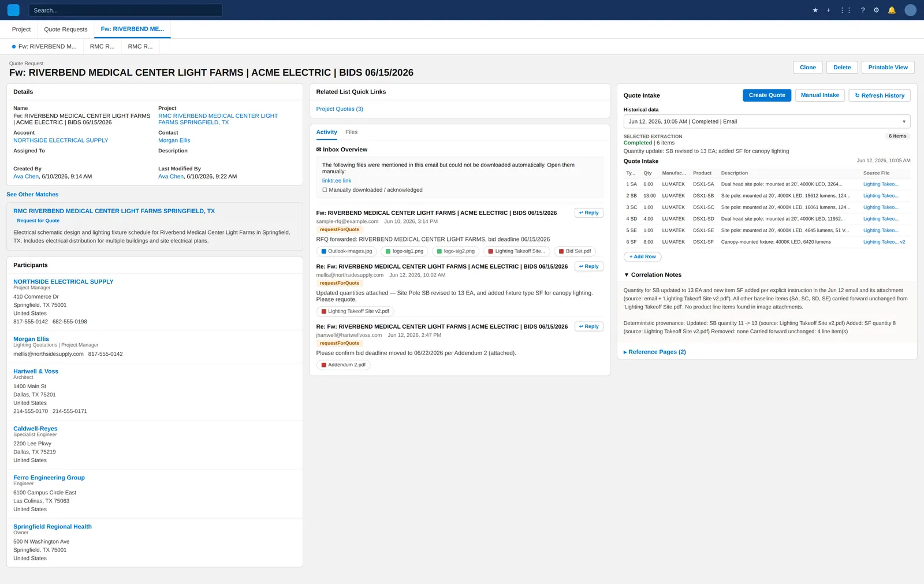
Task: Click the Delete button
Action: 842,68
